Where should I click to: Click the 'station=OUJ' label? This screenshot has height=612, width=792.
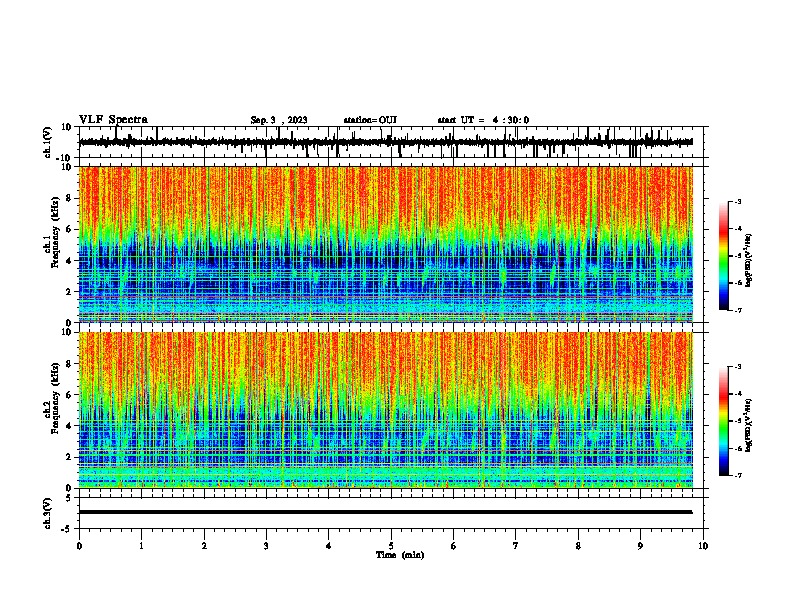370,120
